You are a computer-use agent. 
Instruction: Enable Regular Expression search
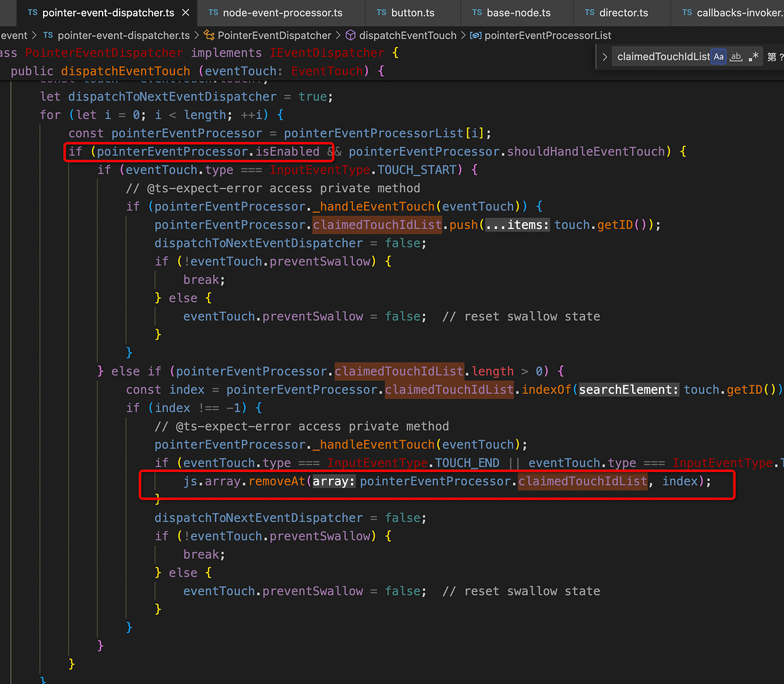(753, 57)
